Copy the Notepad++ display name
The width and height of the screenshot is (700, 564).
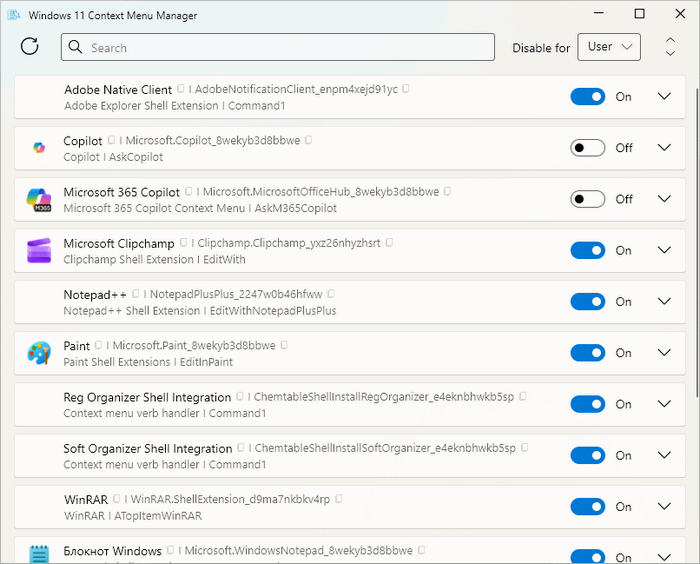coord(135,293)
